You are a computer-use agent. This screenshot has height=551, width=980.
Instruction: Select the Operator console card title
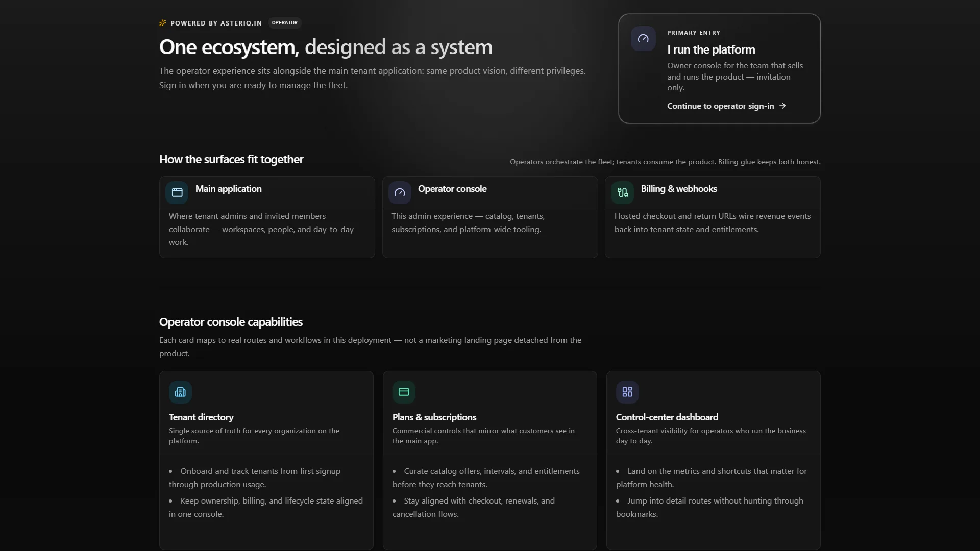pos(452,189)
